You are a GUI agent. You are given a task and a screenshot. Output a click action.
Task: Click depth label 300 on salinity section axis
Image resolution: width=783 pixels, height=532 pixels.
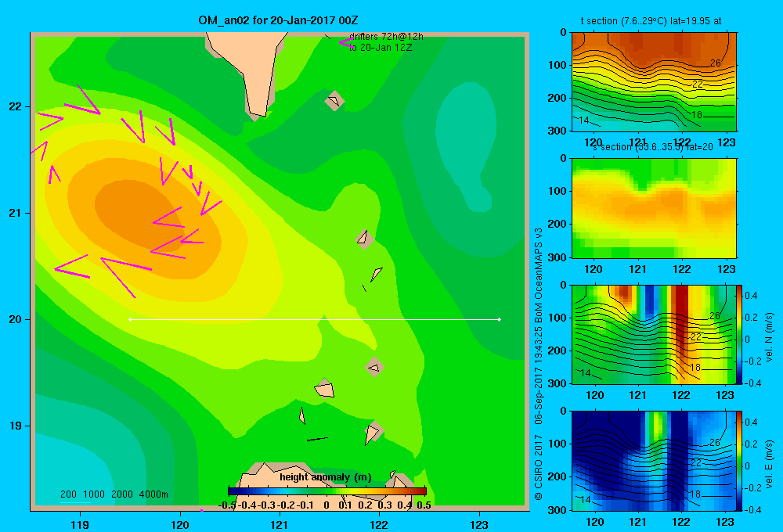pos(557,257)
